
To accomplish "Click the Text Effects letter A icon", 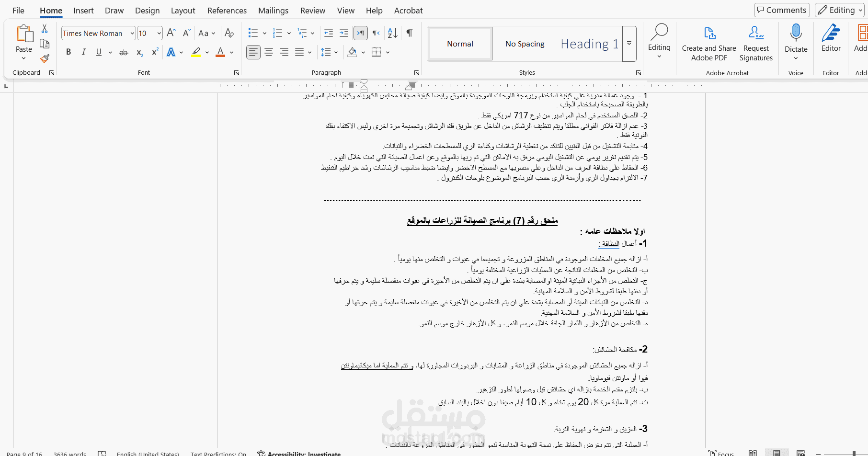I will click(x=171, y=52).
